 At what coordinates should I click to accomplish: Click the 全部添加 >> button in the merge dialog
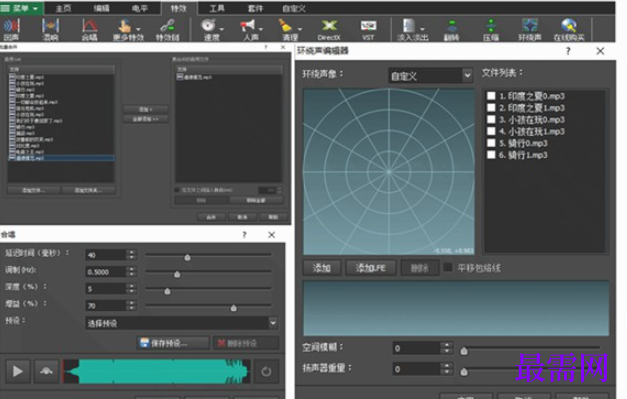pos(145,119)
